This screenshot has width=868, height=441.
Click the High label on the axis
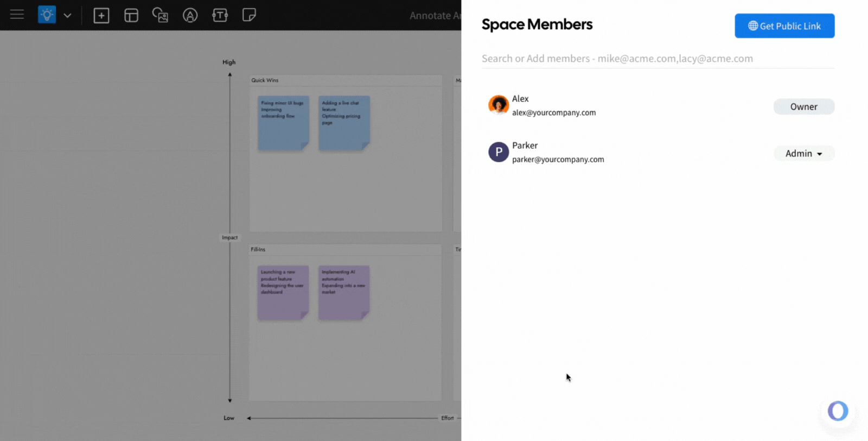[x=229, y=62]
